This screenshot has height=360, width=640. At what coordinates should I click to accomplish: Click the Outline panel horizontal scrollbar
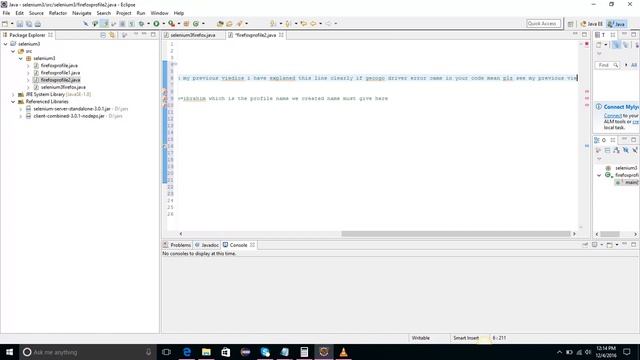tap(610, 234)
